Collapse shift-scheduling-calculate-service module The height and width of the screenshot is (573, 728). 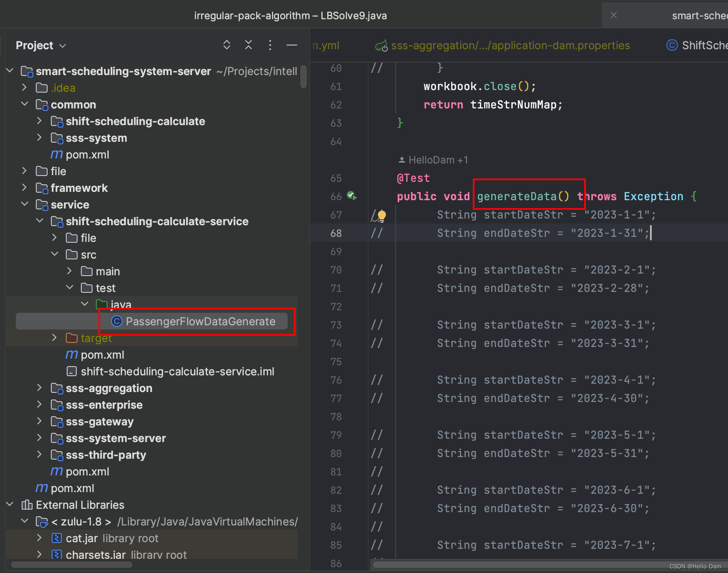40,221
